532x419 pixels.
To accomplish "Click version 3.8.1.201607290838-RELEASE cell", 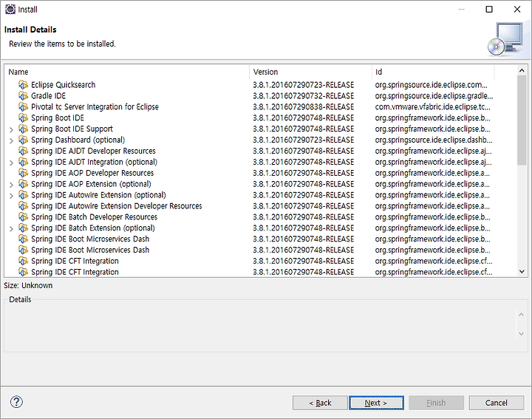I will point(304,107).
